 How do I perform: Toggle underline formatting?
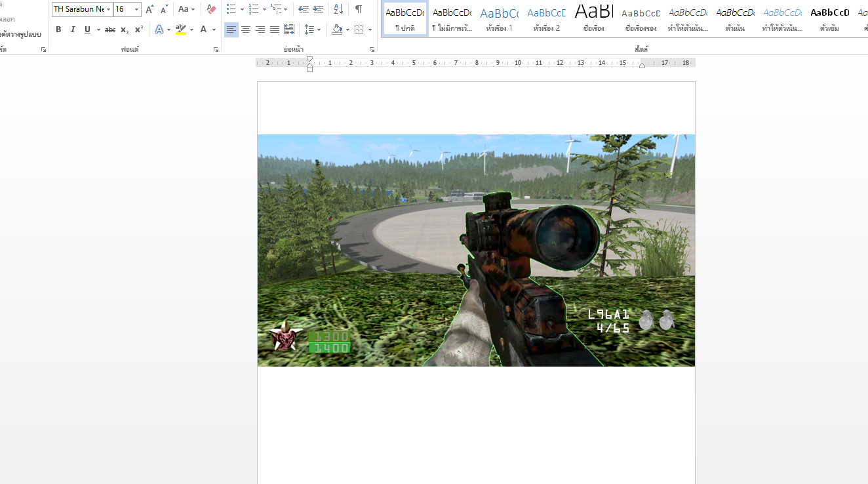pyautogui.click(x=87, y=30)
